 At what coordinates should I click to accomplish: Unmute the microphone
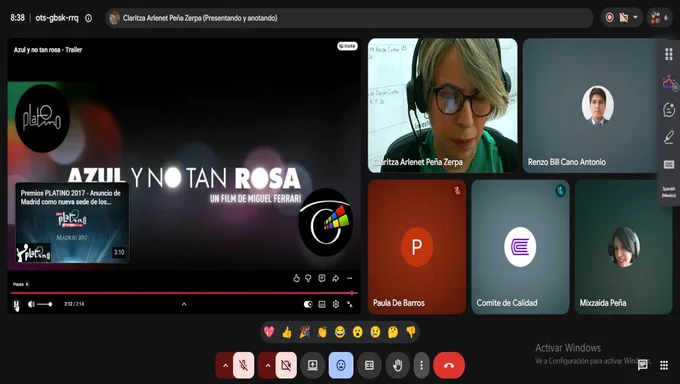click(244, 365)
